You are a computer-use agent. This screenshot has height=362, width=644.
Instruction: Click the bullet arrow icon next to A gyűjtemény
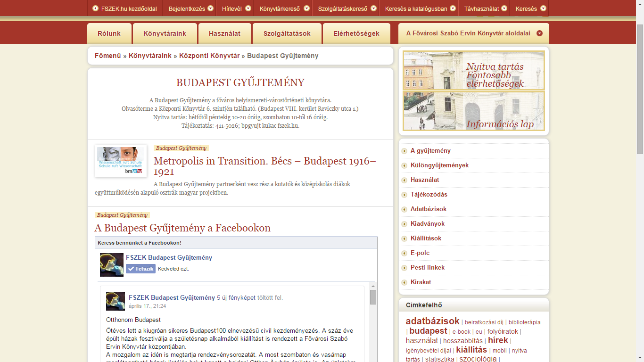[x=405, y=151]
